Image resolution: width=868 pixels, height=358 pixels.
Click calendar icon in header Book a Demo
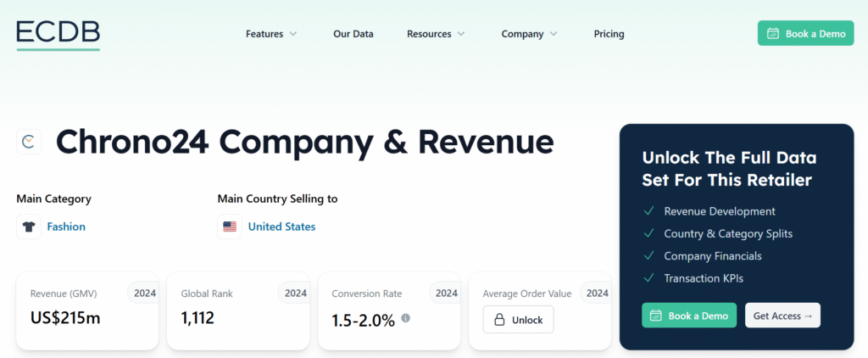[773, 34]
